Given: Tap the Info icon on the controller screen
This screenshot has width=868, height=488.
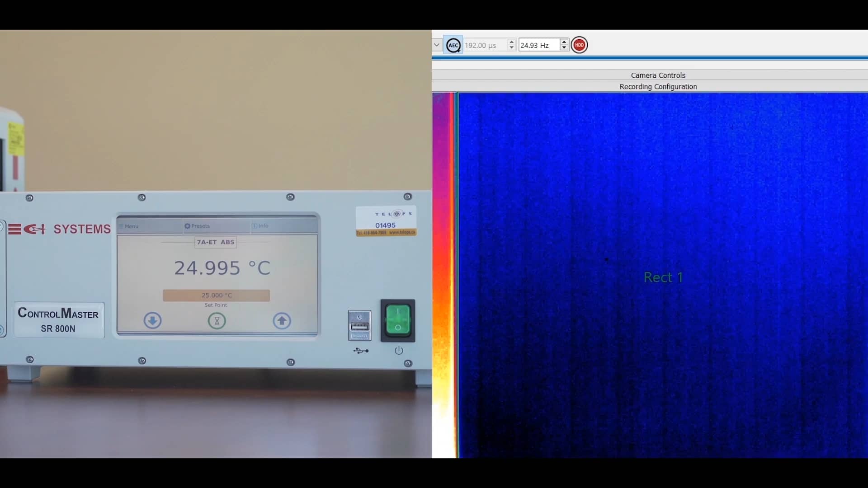Looking at the screenshot, I should [x=255, y=226].
